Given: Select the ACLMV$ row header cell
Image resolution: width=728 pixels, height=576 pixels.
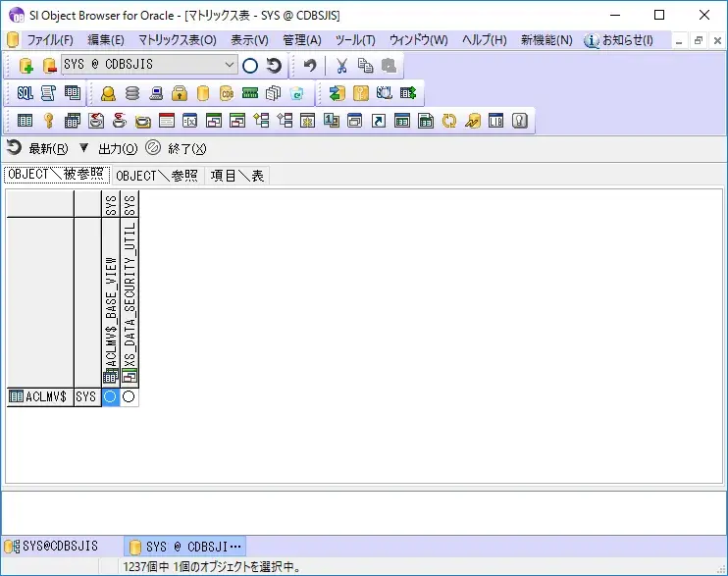Looking at the screenshot, I should [39, 397].
